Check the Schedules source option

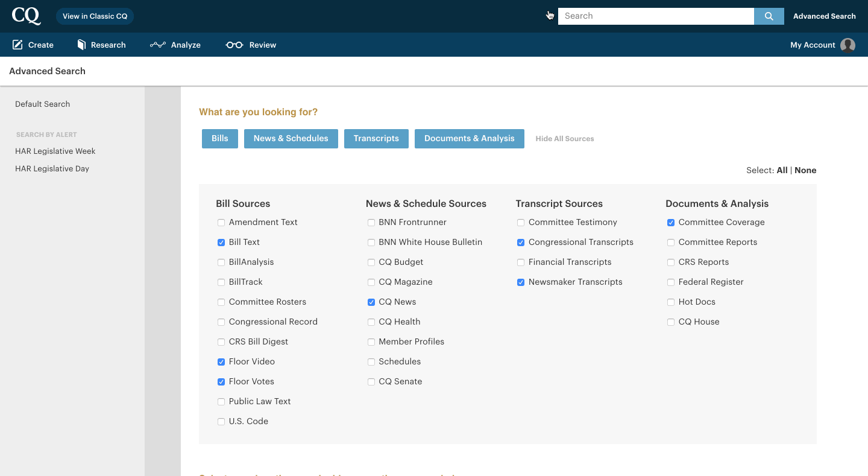click(x=371, y=361)
